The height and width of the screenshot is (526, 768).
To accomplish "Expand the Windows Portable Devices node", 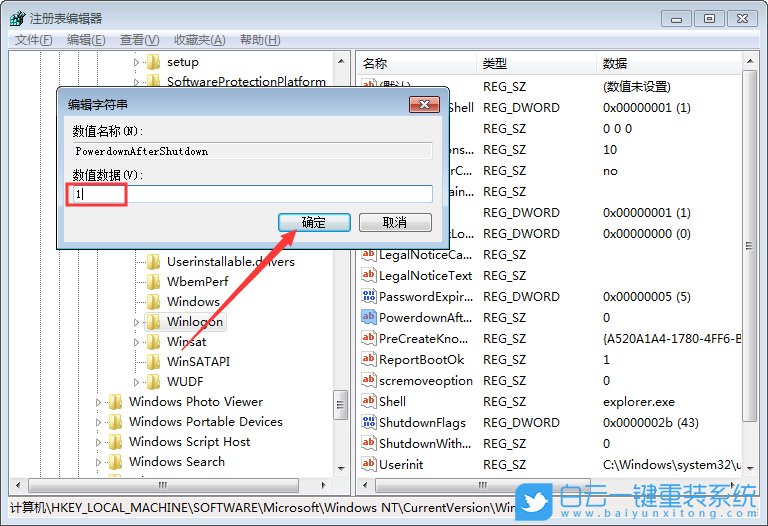I will [98, 423].
